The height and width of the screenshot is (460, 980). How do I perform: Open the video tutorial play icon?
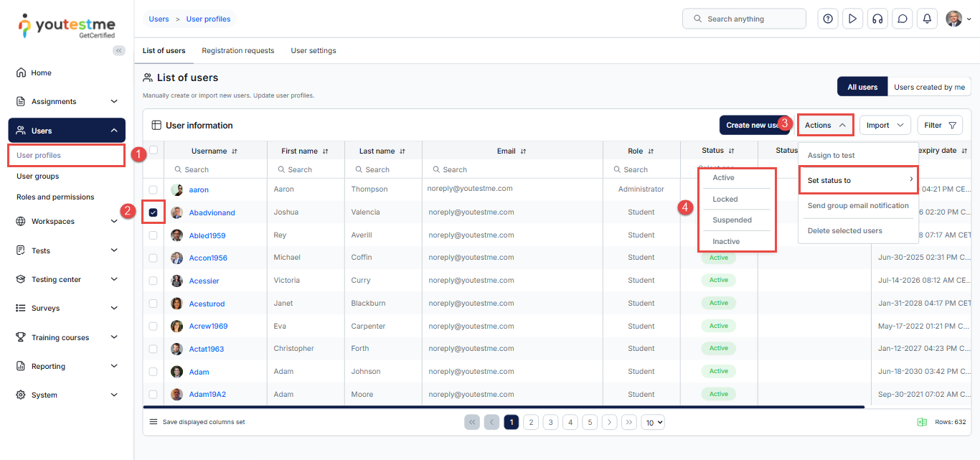tap(852, 19)
